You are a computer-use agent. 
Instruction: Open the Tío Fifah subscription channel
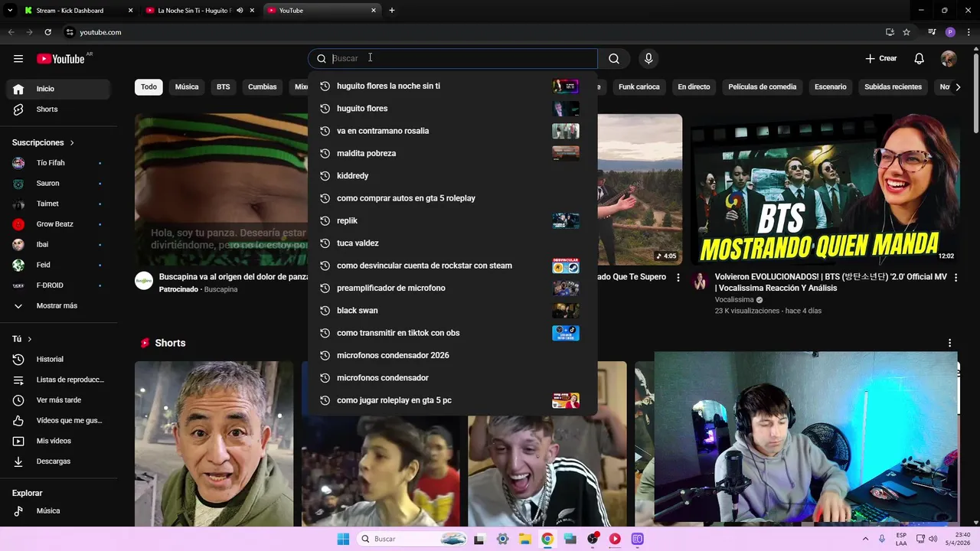[x=58, y=163]
